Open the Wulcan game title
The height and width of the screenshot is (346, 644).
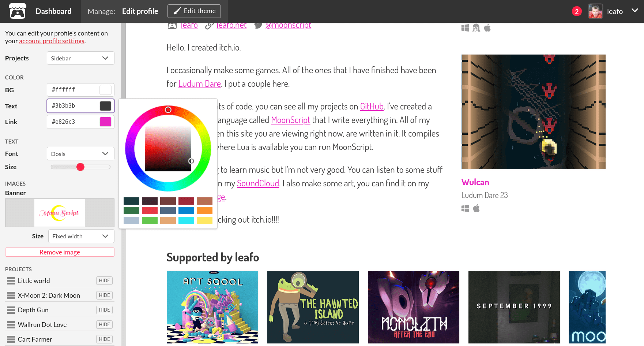pyautogui.click(x=475, y=182)
